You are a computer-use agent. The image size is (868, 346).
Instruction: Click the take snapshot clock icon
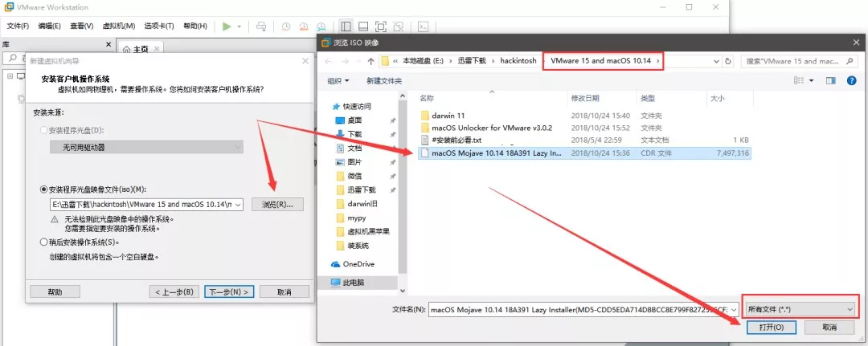click(x=286, y=26)
